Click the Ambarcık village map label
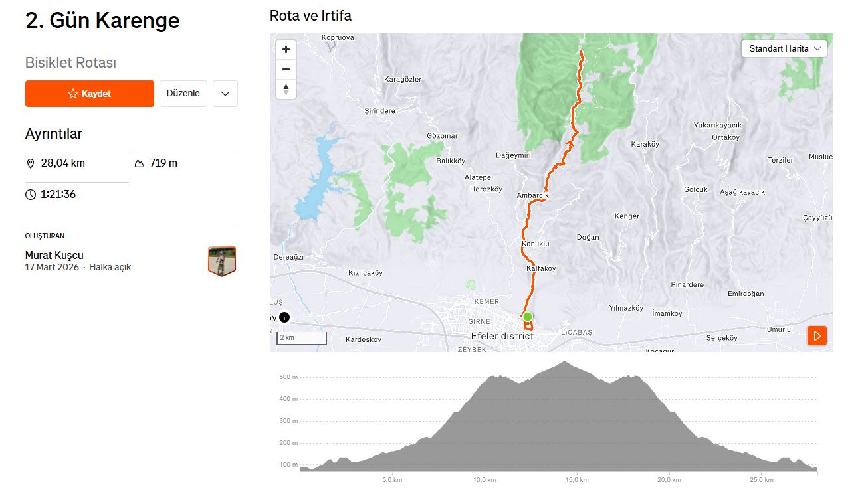 coord(532,196)
